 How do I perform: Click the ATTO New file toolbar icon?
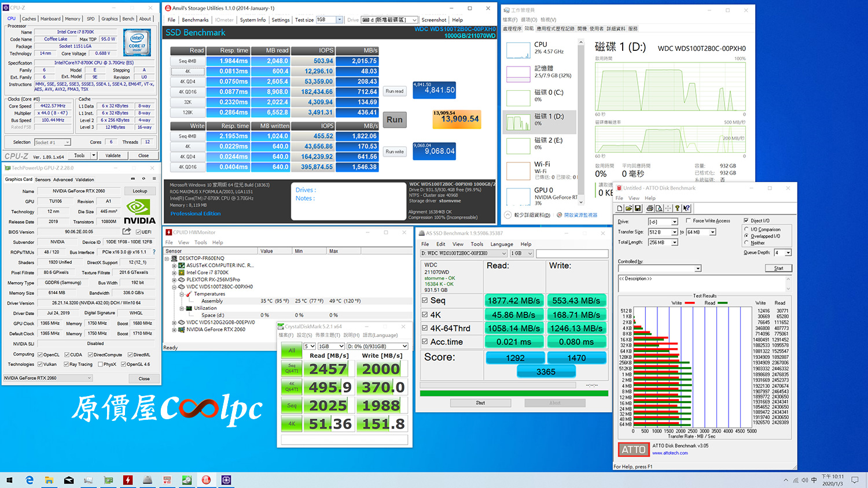coord(620,208)
